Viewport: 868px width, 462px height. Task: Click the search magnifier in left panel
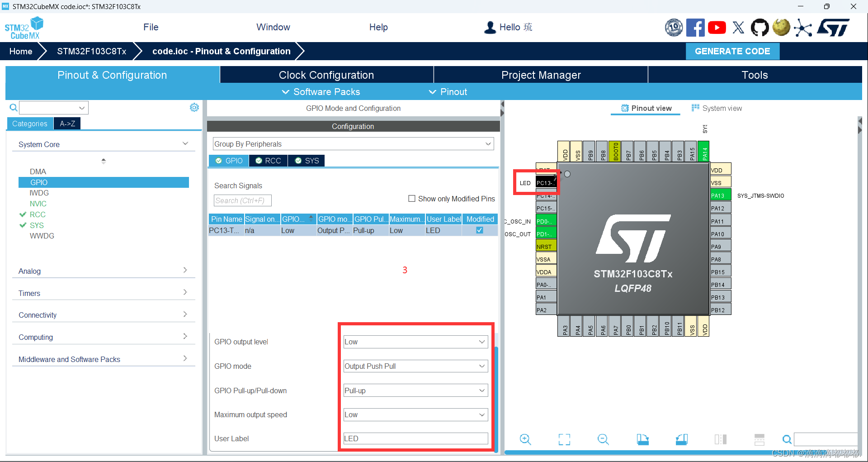point(14,108)
